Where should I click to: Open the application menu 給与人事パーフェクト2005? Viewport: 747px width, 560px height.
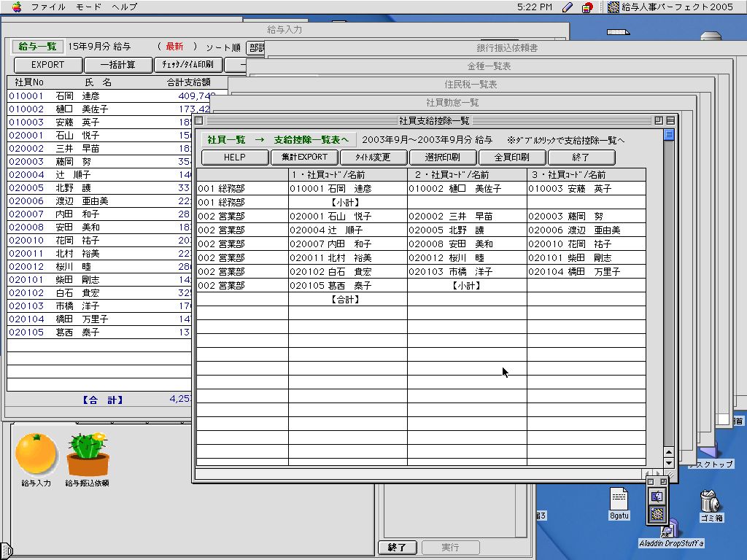(670, 7)
